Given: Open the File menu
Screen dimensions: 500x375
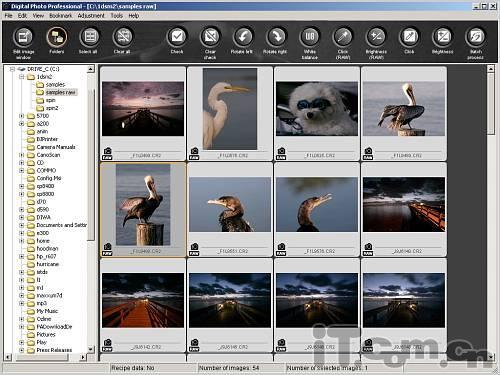Looking at the screenshot, I should tap(8, 16).
